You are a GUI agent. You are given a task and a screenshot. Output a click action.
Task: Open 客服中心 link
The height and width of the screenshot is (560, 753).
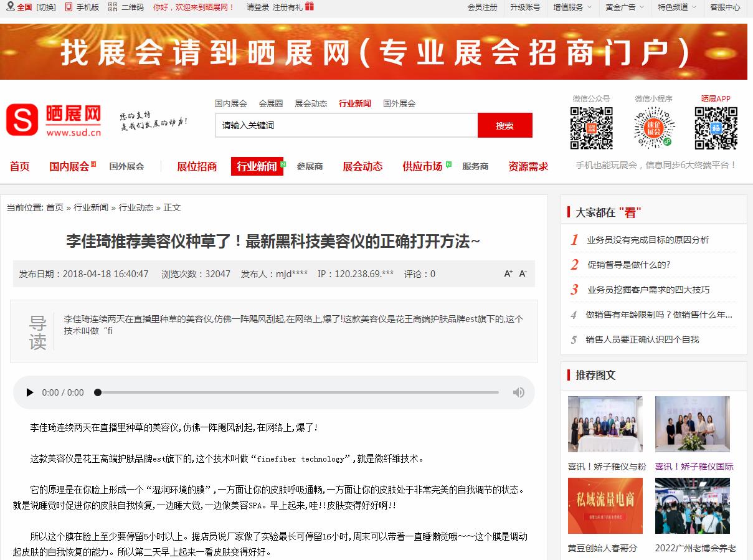(x=726, y=7)
